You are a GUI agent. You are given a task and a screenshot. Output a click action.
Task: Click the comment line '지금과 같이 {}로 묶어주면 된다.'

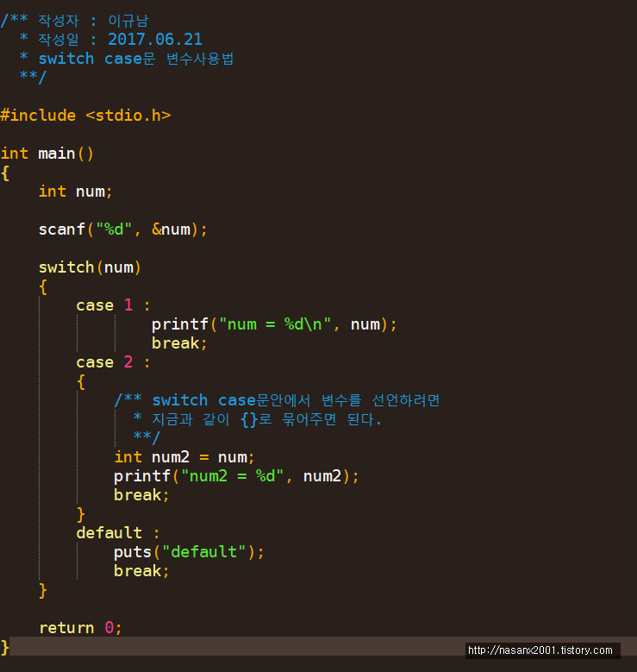(266, 419)
